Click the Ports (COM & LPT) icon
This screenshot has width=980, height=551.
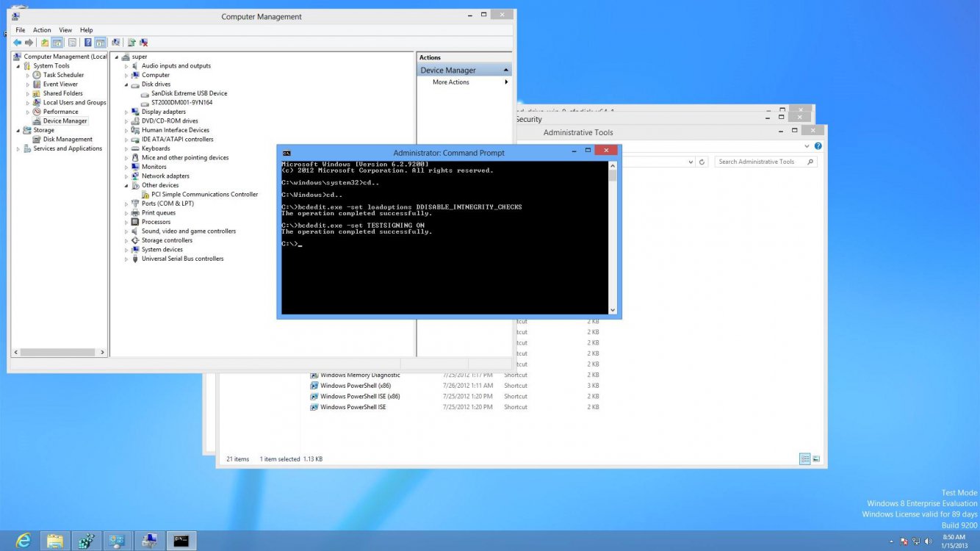pos(135,204)
